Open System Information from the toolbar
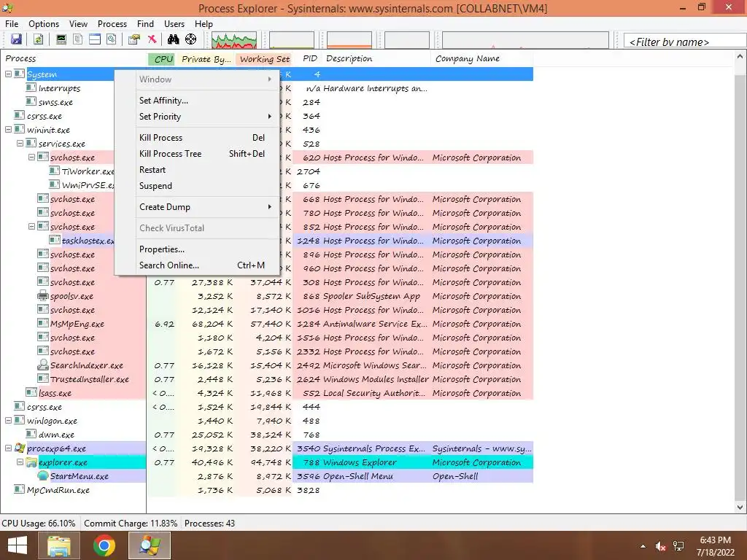The height and width of the screenshot is (560, 747). (61, 39)
